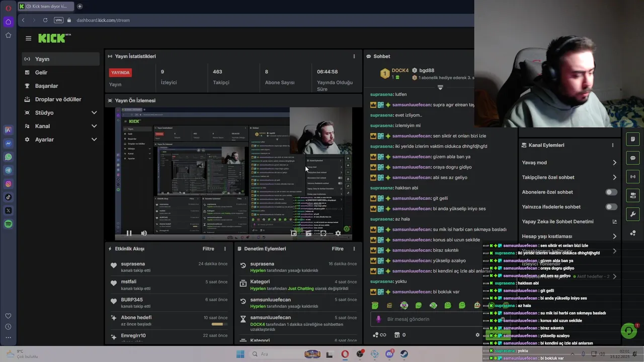Open Takipçilere özel sohbet arrow
This screenshot has height=362, width=644.
tap(614, 177)
